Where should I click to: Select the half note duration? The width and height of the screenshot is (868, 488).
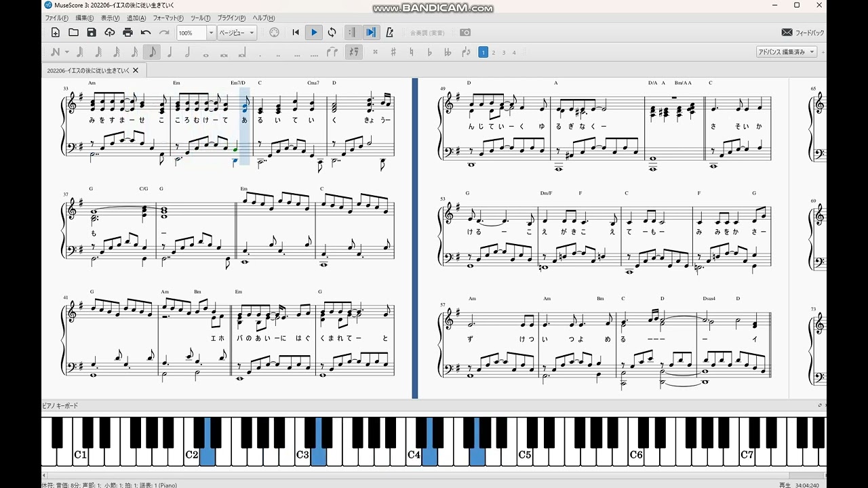click(x=188, y=52)
